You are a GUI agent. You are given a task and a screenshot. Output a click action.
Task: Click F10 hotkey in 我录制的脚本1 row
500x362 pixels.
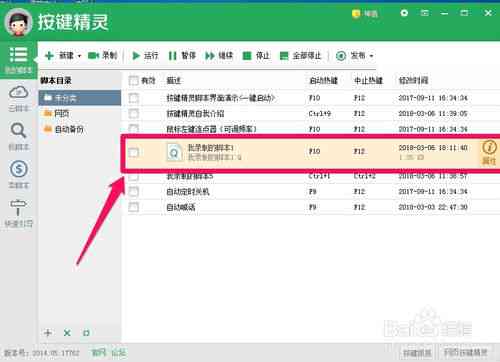(314, 151)
